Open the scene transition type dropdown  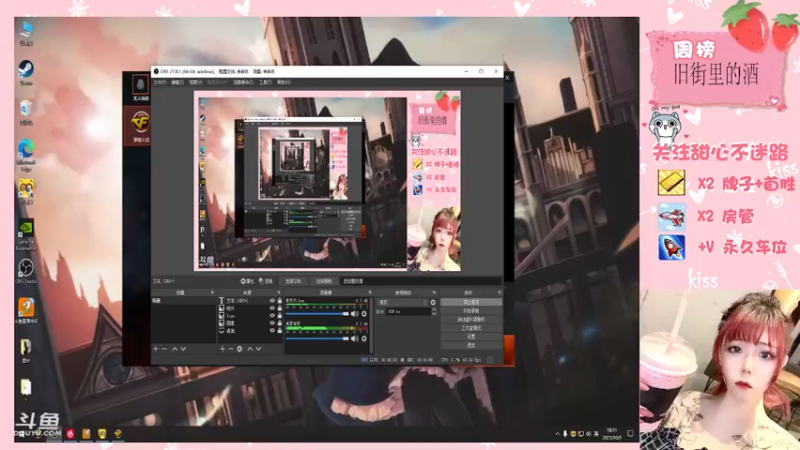402,303
